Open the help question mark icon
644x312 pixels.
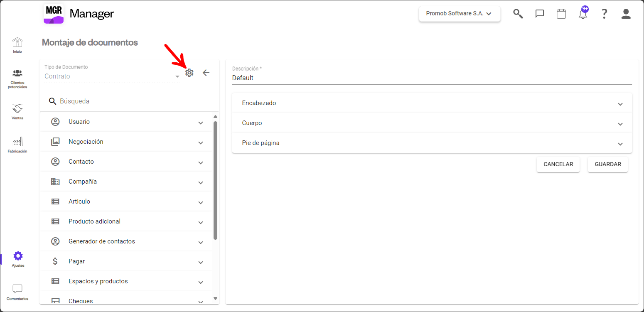click(605, 14)
